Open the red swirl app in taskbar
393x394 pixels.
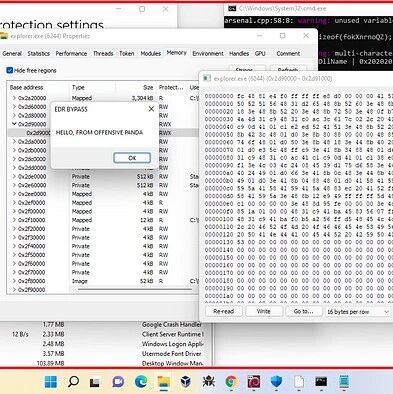pyautogui.click(x=254, y=382)
